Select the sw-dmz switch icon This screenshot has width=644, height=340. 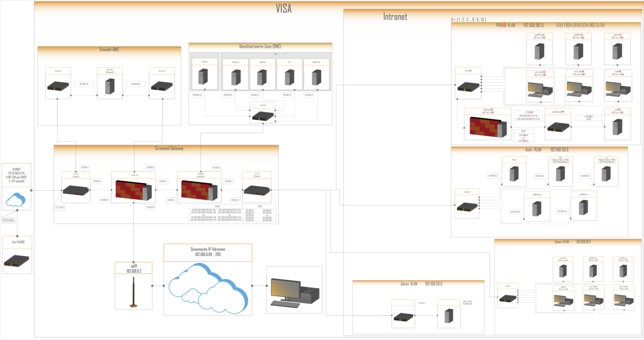click(x=263, y=117)
